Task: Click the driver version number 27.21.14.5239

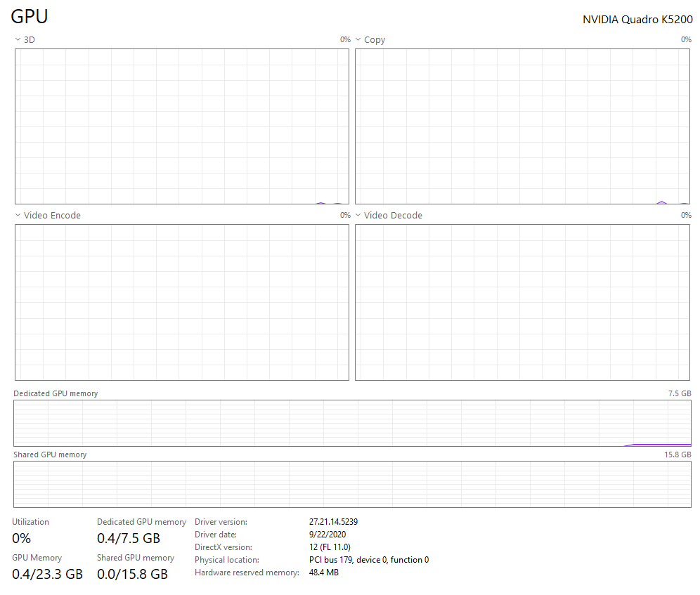Action: click(x=334, y=522)
